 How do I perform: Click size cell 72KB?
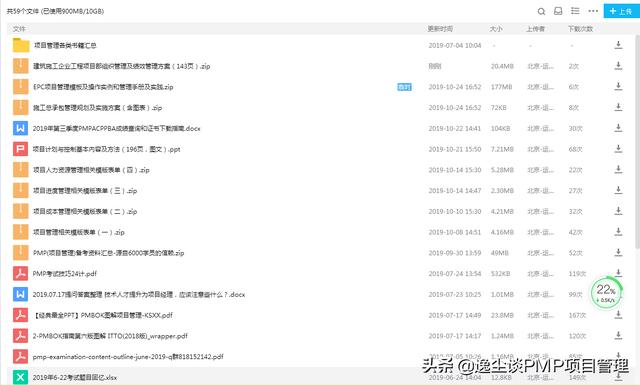[498, 108]
